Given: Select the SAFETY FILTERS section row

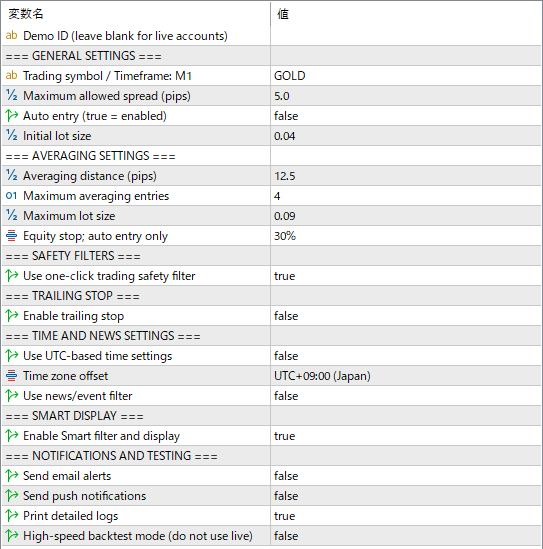Looking at the screenshot, I should click(271, 256).
